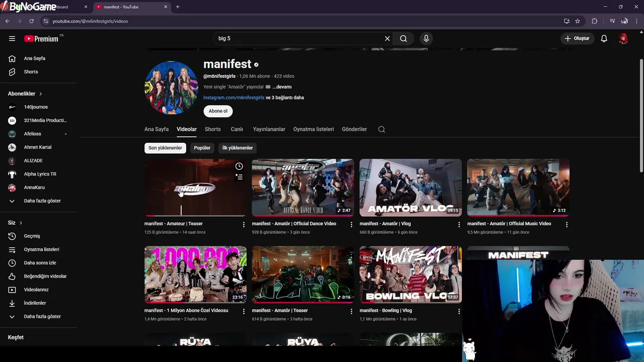Image resolution: width=644 pixels, height=362 pixels.
Task: Open options for Amateur Teaser video
Action: (244, 224)
